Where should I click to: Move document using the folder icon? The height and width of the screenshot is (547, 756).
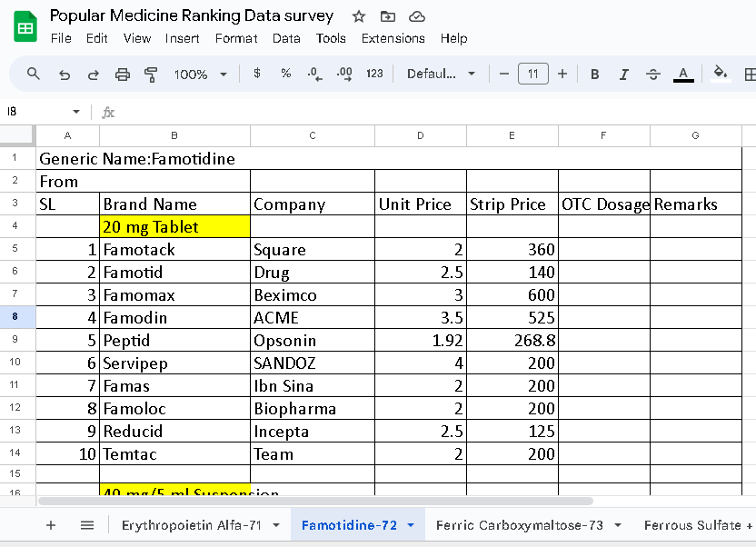pyautogui.click(x=388, y=17)
